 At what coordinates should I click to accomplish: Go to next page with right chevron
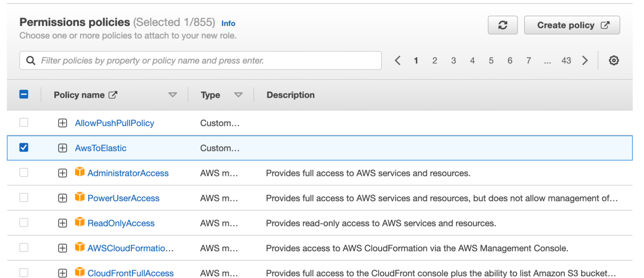[x=585, y=60]
